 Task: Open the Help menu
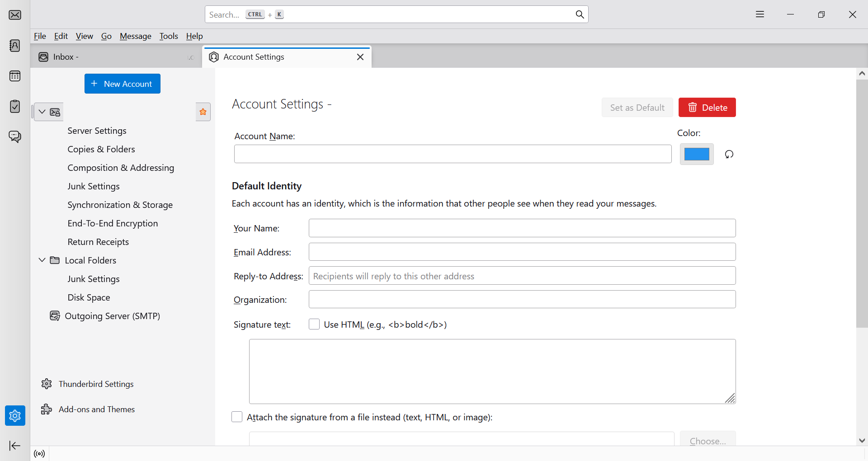click(194, 36)
